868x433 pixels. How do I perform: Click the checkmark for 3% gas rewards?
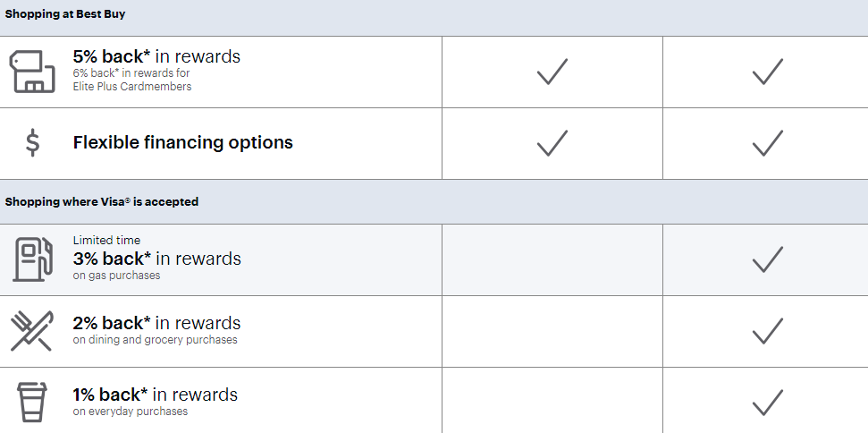767,259
